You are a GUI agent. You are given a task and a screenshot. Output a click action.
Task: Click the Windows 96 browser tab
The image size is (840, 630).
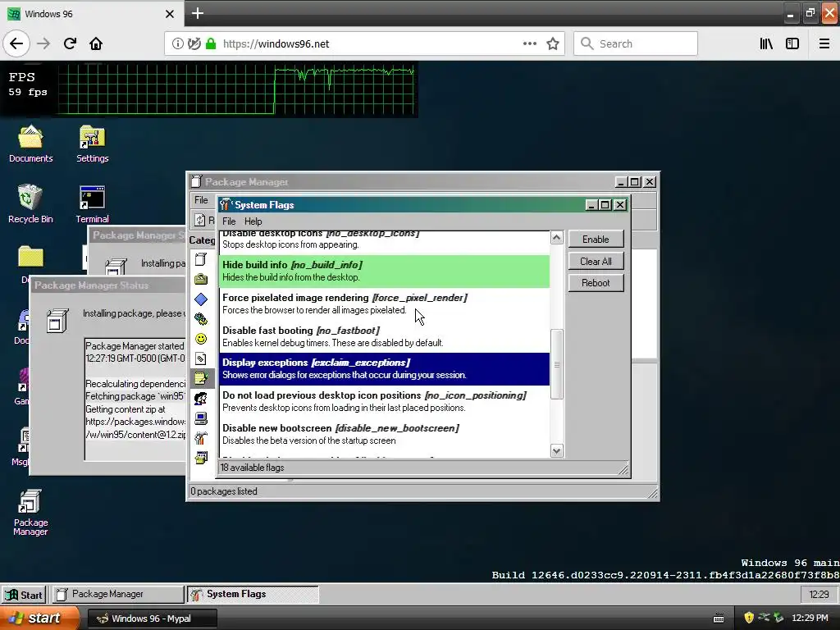(92, 14)
